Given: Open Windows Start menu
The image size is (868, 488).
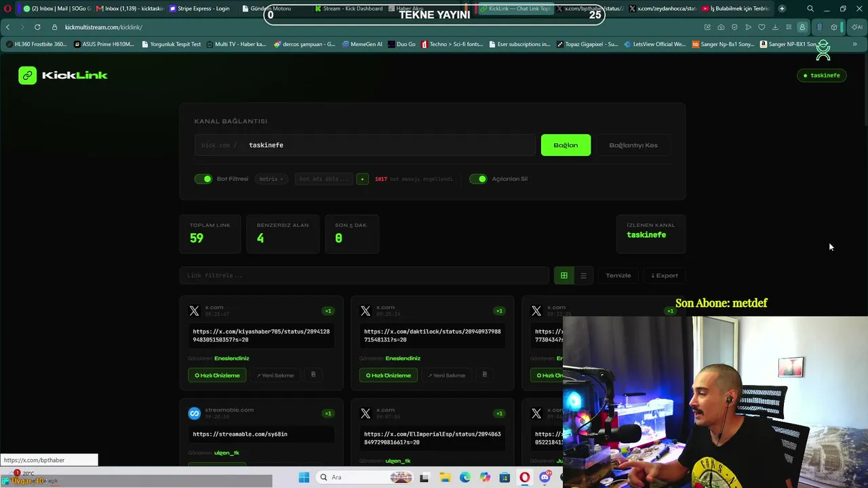Looking at the screenshot, I should pos(304,477).
